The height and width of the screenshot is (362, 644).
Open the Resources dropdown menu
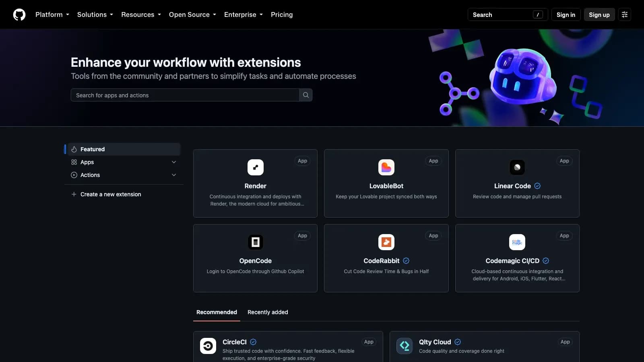[x=141, y=14]
